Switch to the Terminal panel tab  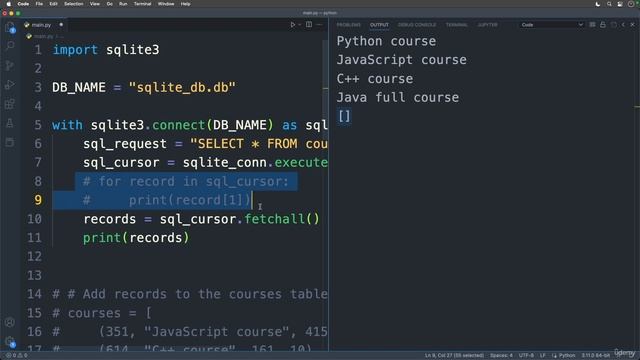pos(456,25)
